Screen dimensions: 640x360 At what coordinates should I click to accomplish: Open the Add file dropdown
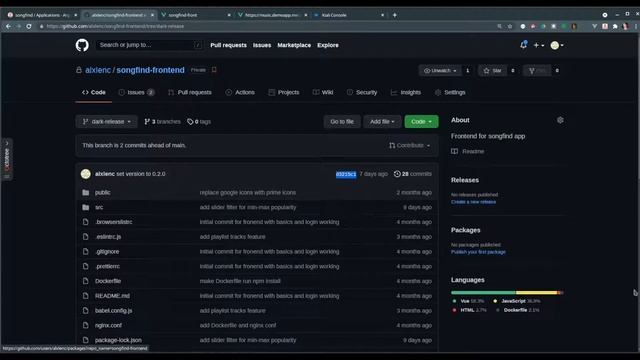pos(382,122)
